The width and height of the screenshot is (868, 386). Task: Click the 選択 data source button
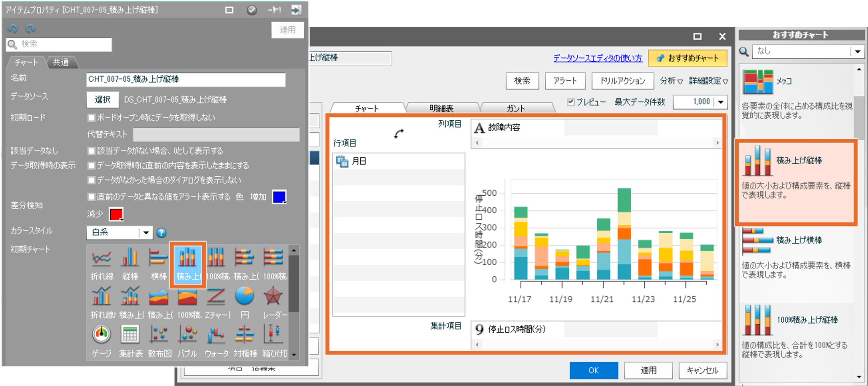pos(103,99)
